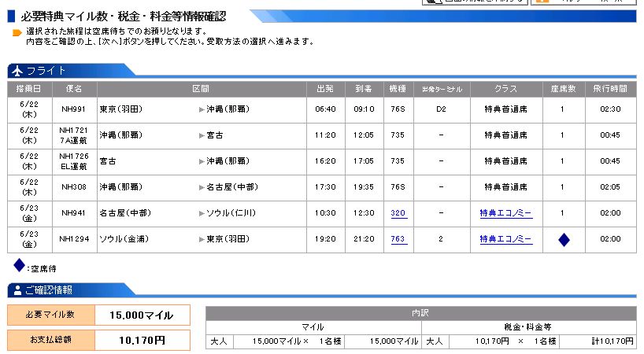Click the arrow before 沖縄(那覇) in NH991 row
Image resolution: width=644 pixels, height=354 pixels.
point(202,109)
